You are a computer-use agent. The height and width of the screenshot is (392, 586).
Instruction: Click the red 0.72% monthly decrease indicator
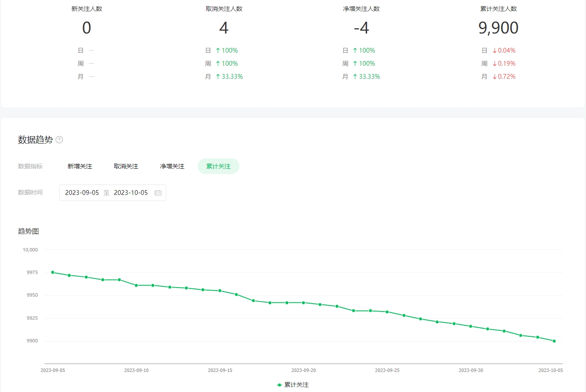tap(504, 77)
